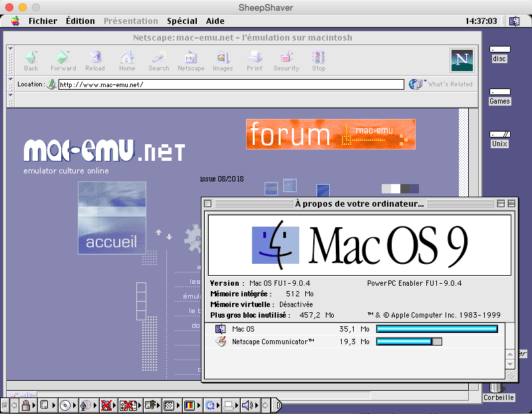Click the dark gray swatch on the page

(x=405, y=189)
